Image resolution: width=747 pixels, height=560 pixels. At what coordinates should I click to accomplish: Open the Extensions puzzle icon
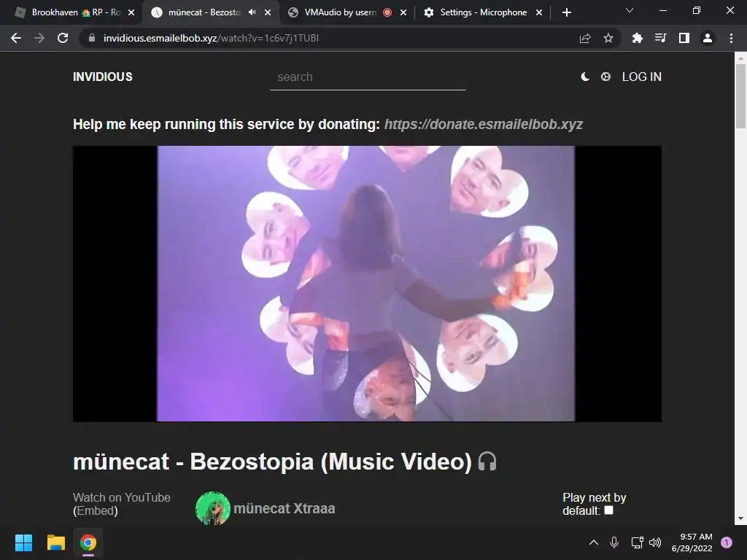tap(637, 38)
